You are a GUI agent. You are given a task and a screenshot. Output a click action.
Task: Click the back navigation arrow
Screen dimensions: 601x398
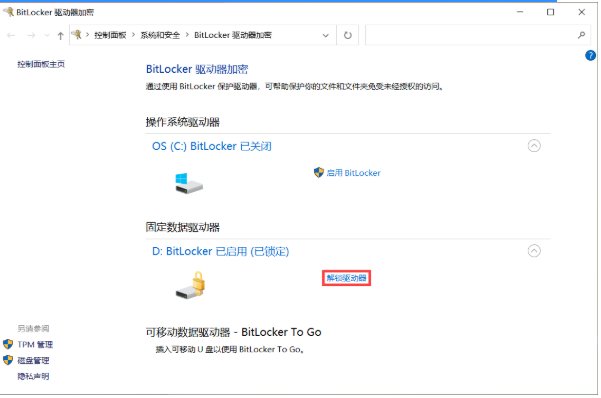click(11, 35)
